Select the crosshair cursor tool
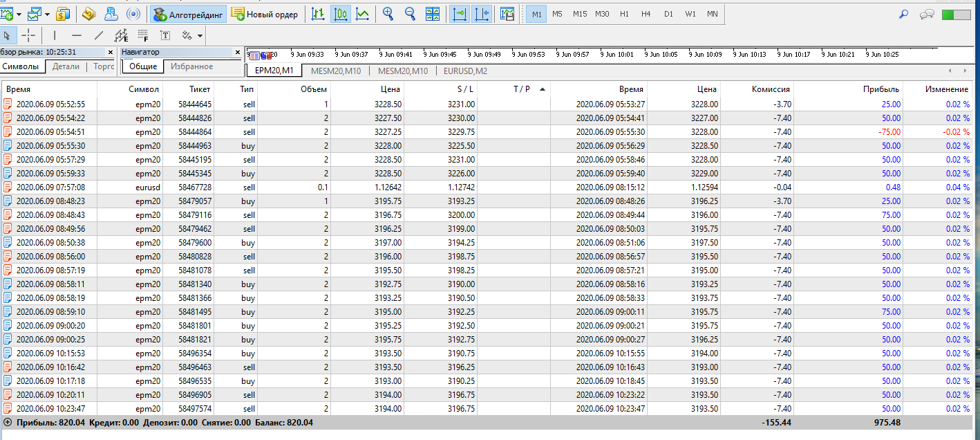980x440 pixels. coord(28,35)
